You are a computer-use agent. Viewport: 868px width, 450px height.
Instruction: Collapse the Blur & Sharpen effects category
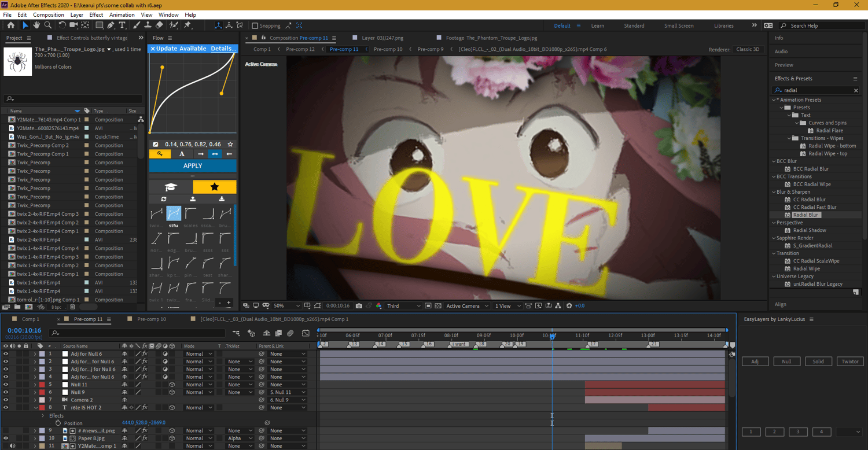[773, 192]
